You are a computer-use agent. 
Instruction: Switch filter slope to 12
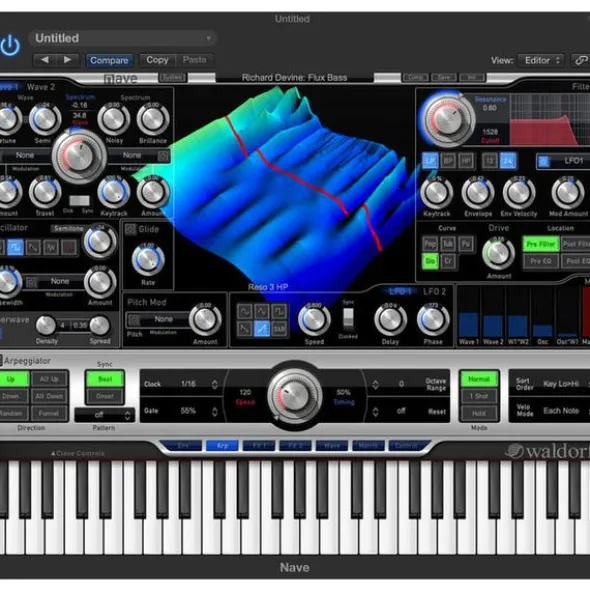tap(490, 161)
